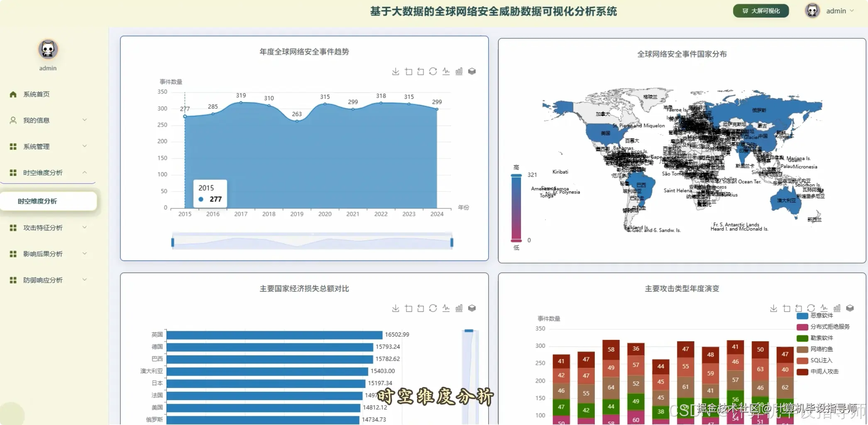Click the page title 基于大数据的全球网络安全威胁数据可视化分析系统

pyautogui.click(x=494, y=12)
